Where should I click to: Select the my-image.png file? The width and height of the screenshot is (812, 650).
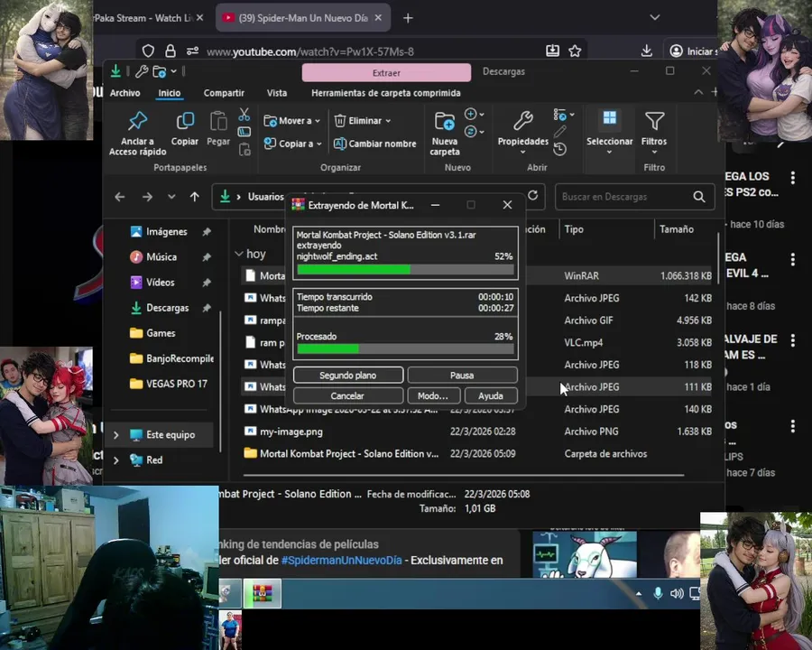coord(477,432)
